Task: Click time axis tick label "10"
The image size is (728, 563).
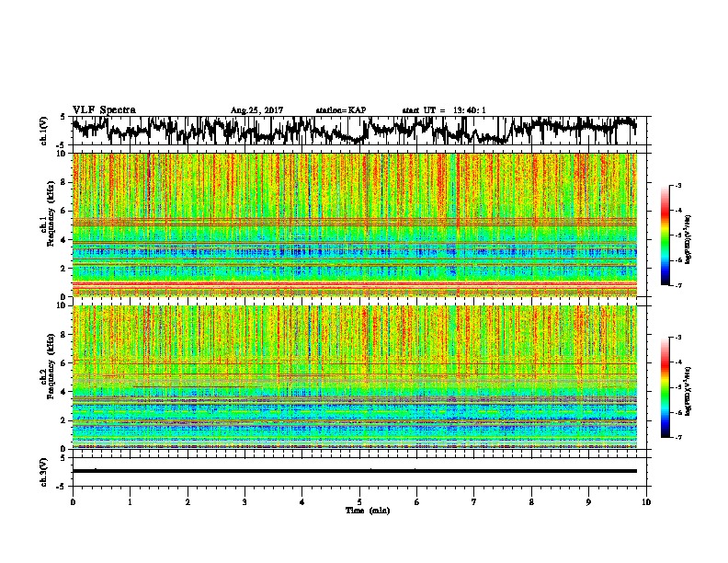Action: point(646,502)
